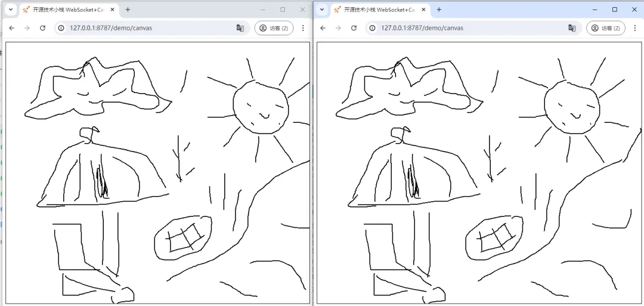This screenshot has height=306, width=644.
Task: Click the small grid-patterned blob on left canvas
Action: [x=183, y=238]
